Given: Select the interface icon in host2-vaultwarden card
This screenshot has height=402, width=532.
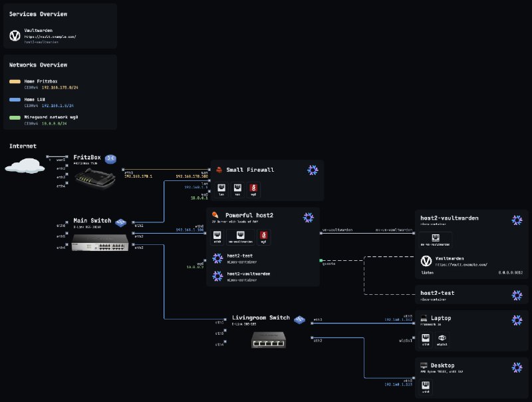Looking at the screenshot, I should (x=436, y=240).
